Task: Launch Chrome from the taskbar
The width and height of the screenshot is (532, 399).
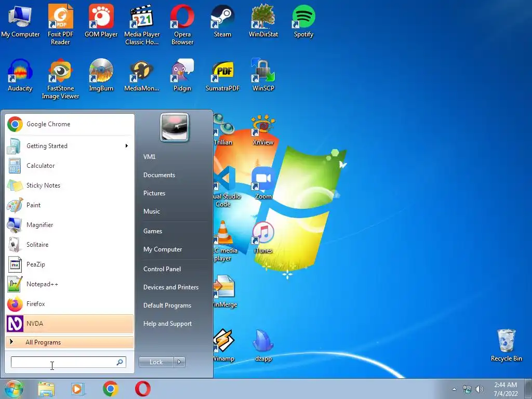Action: 110,389
